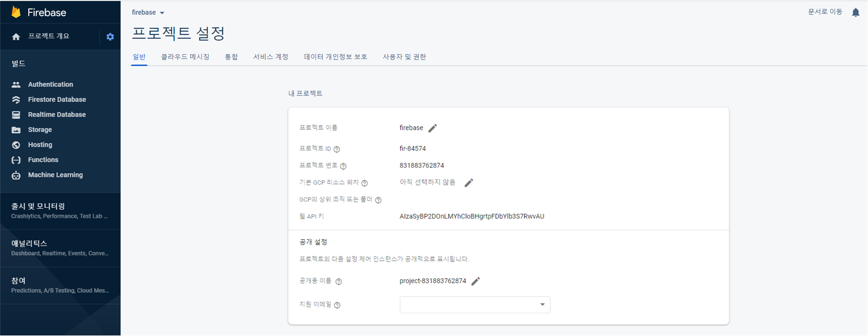The image size is (868, 336).
Task: Click the Authentication people icon
Action: pyautogui.click(x=16, y=84)
